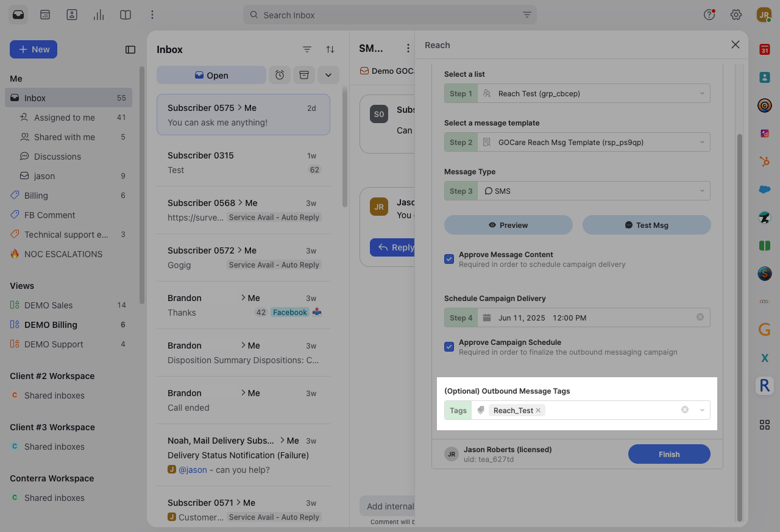Open Assigned to me folder
Screen dimensions: 780x532
click(x=68, y=118)
